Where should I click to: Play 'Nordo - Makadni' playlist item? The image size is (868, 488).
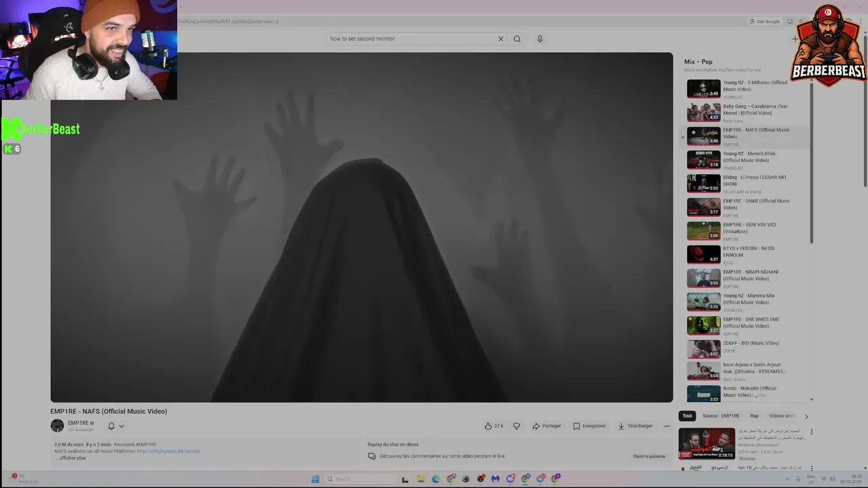[746, 393]
